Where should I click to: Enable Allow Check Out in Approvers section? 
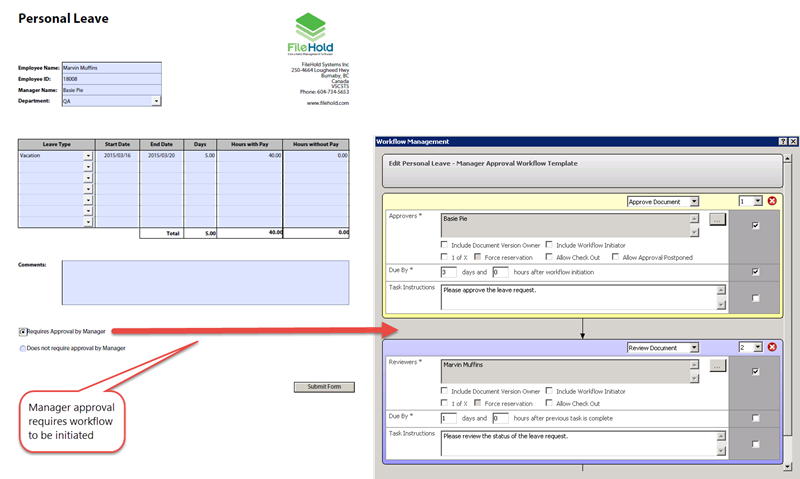pos(549,257)
